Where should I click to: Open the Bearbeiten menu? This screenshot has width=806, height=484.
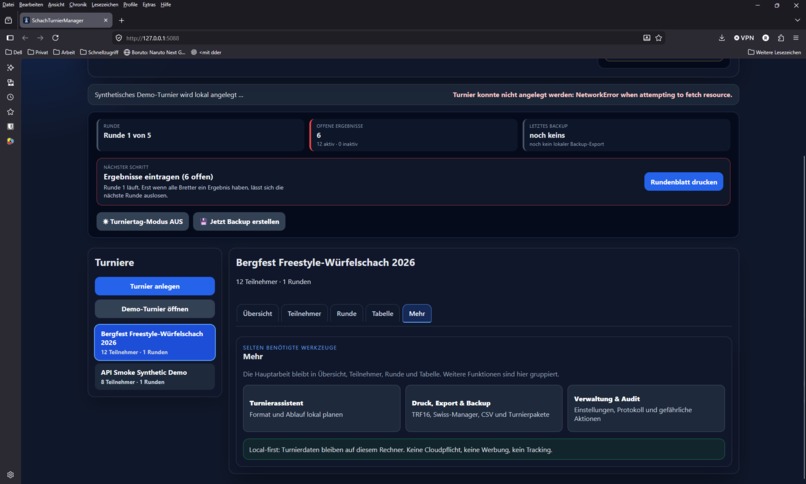pyautogui.click(x=31, y=5)
